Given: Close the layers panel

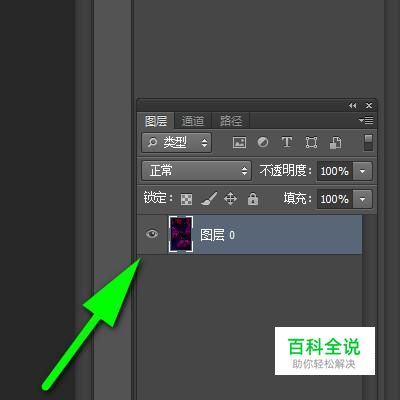Looking at the screenshot, I should (369, 106).
